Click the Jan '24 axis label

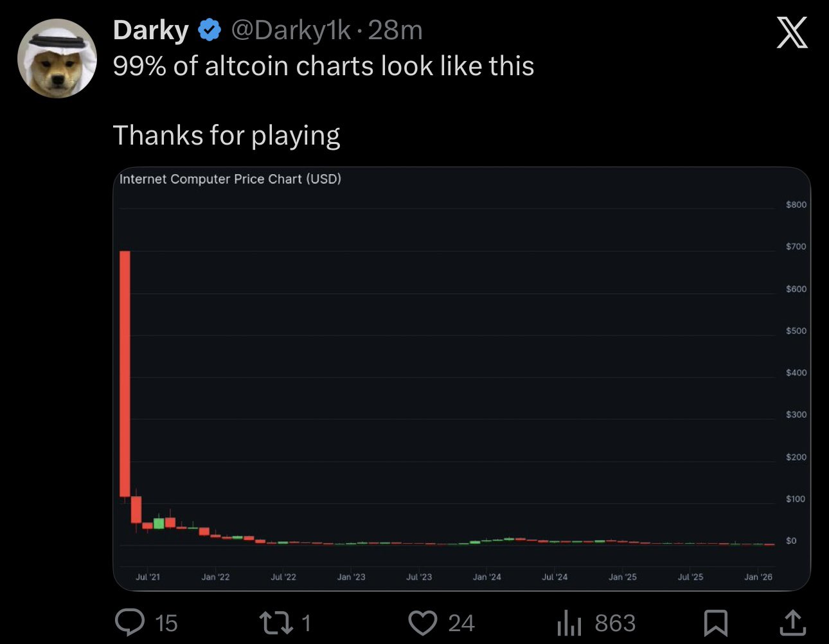point(486,577)
